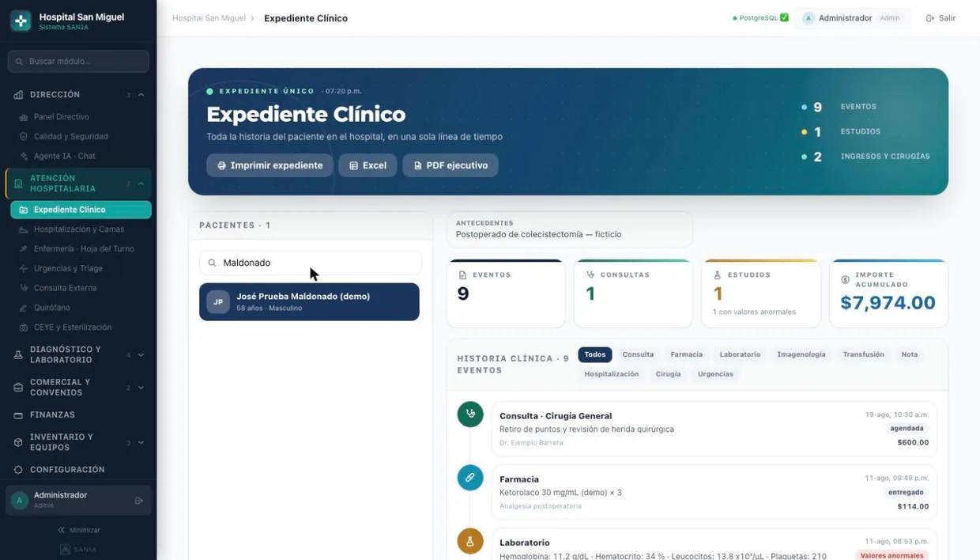The height and width of the screenshot is (560, 980).
Task: Filter history by Imagenología
Action: coord(801,354)
